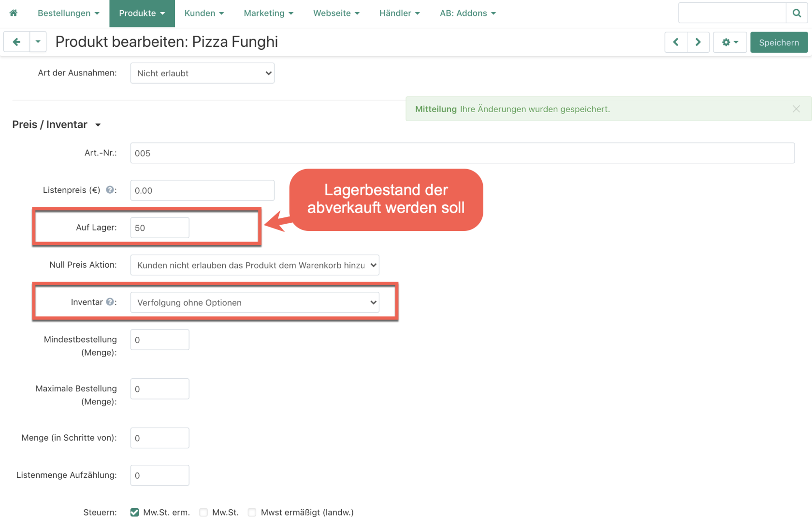812x530 pixels.
Task: Go to the next product
Action: 698,43
